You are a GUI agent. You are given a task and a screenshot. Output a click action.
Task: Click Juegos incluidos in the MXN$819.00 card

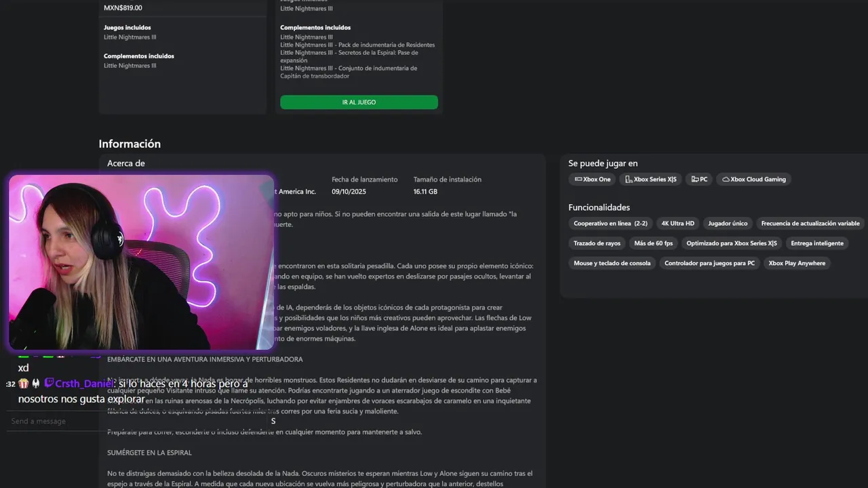[127, 28]
